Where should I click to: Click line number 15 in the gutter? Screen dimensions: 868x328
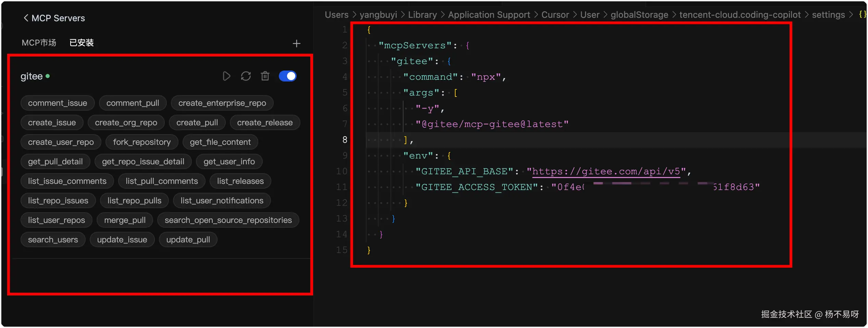click(342, 250)
